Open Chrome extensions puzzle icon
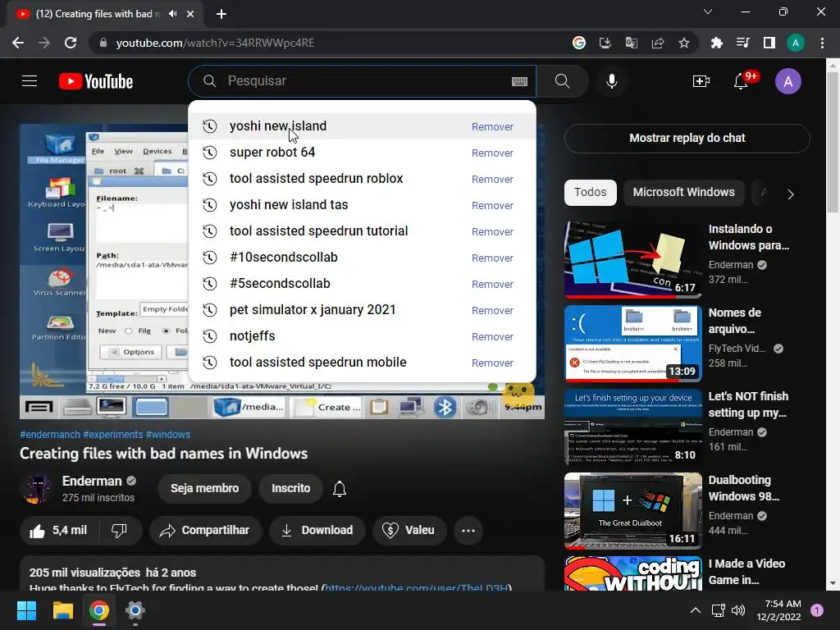Image resolution: width=840 pixels, height=630 pixels. [716, 43]
